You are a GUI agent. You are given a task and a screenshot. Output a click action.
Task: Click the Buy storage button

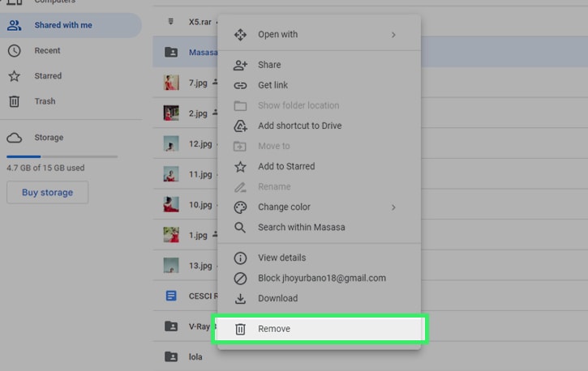pyautogui.click(x=48, y=193)
